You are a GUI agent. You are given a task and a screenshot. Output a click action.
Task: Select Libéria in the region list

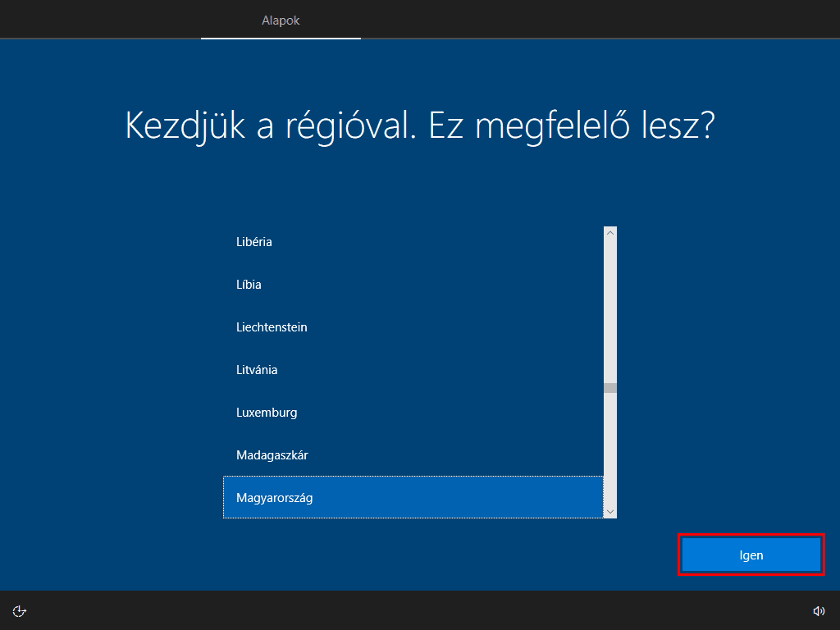click(254, 242)
